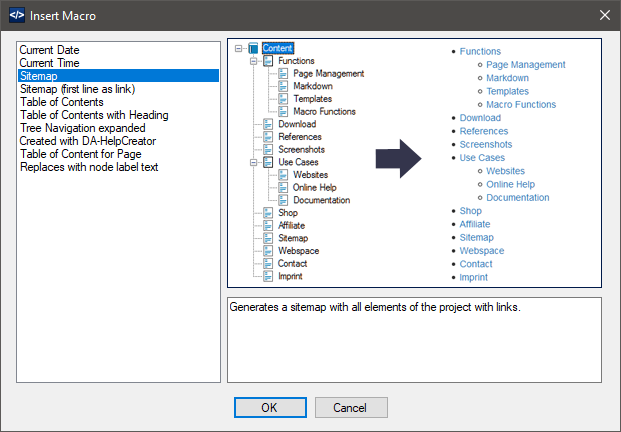Close the Insert Macro dialog
The height and width of the screenshot is (432, 621).
[x=605, y=15]
